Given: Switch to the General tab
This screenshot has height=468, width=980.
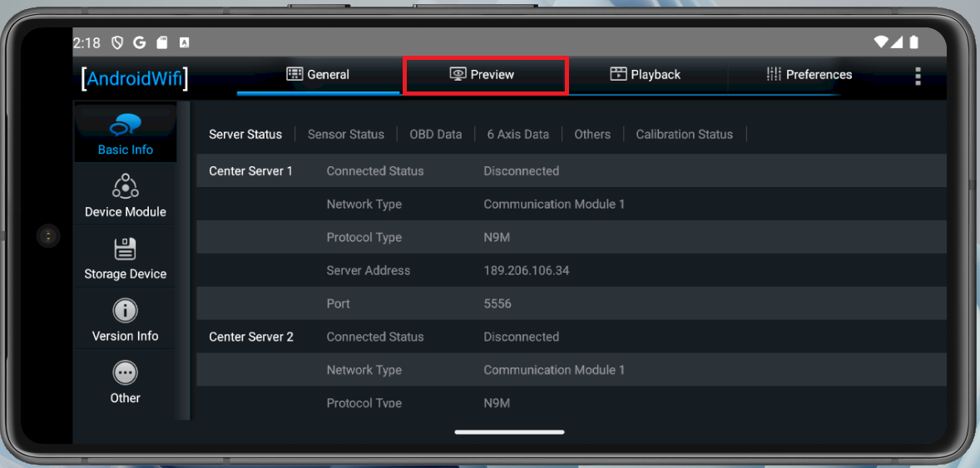Looking at the screenshot, I should point(318,74).
